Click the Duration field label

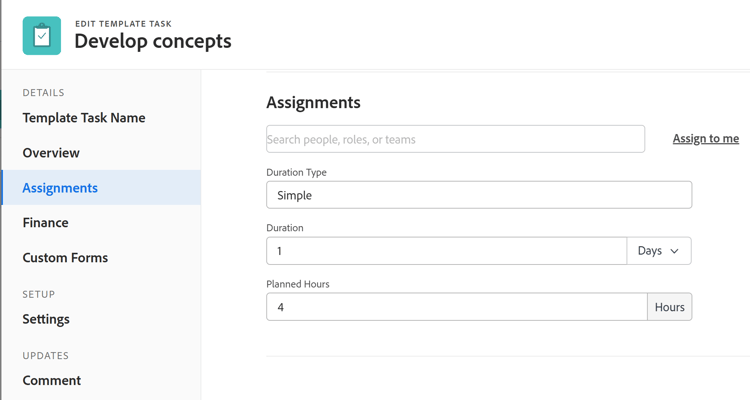point(285,228)
